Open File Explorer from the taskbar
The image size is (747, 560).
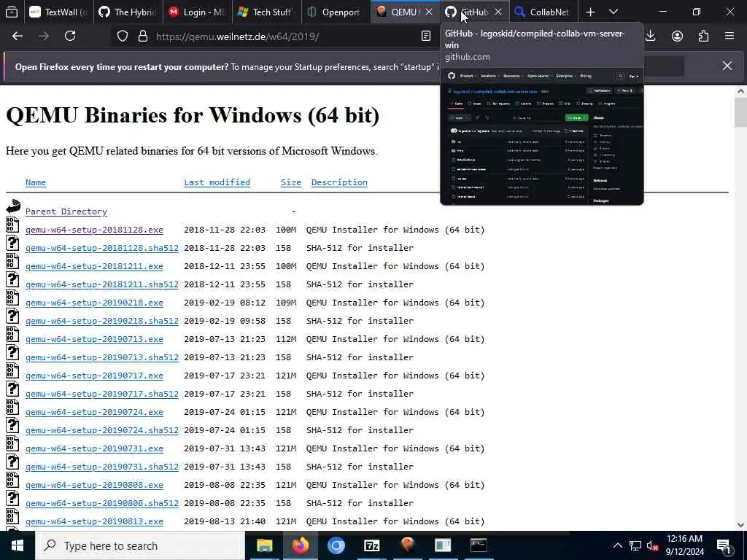tap(264, 545)
